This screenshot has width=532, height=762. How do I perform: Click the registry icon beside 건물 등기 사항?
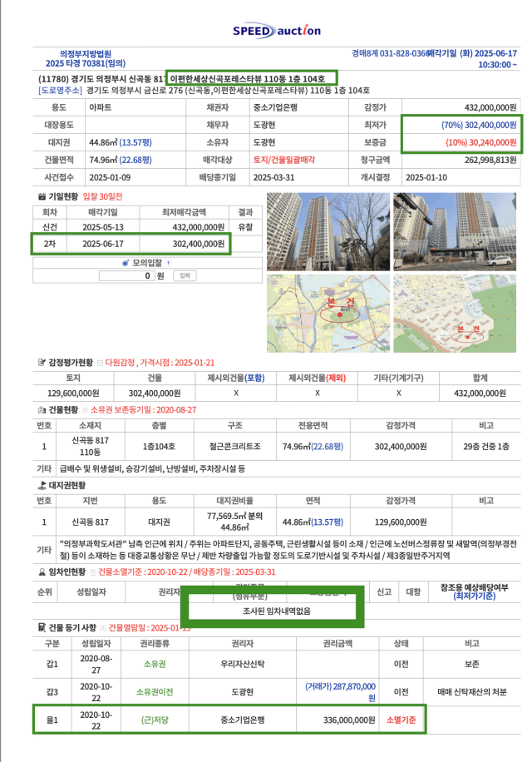42,628
